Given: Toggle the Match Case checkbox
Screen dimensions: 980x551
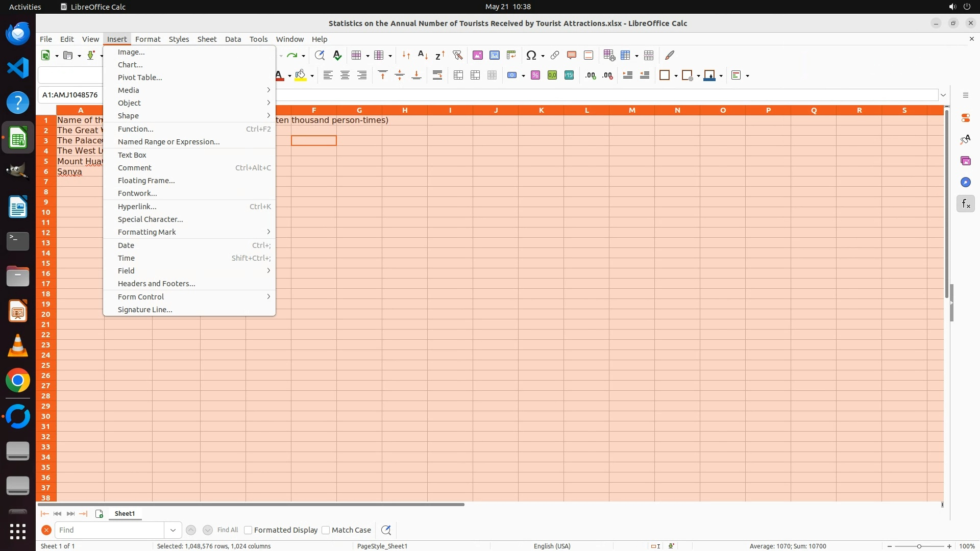Looking at the screenshot, I should click(x=326, y=530).
